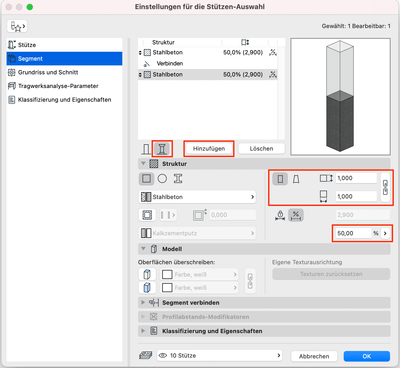
Task: Click the 3D column preview
Action: pos(340,97)
